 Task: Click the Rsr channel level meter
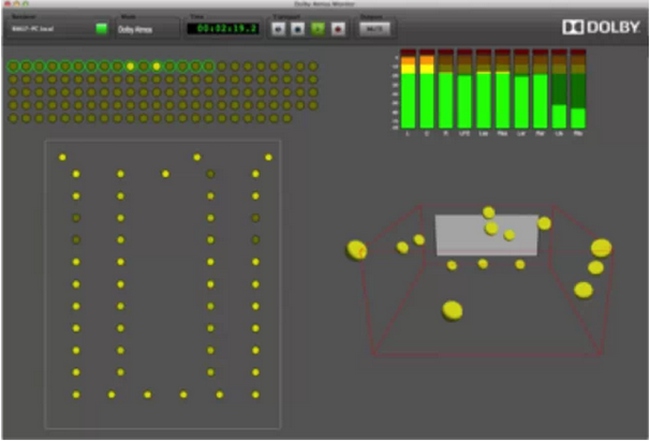click(540, 89)
